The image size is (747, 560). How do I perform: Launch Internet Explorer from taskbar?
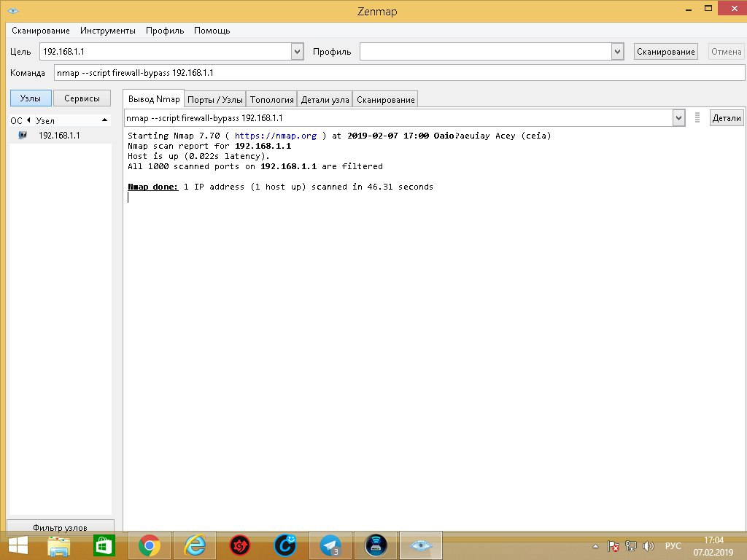tap(195, 545)
